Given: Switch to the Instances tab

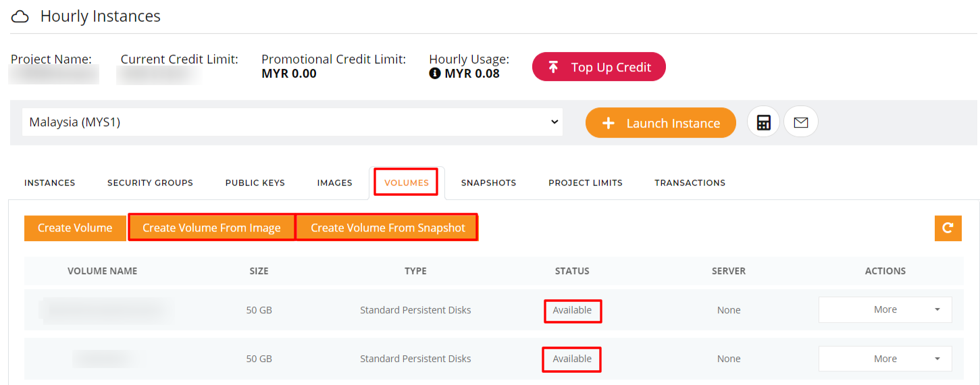Looking at the screenshot, I should click(50, 183).
